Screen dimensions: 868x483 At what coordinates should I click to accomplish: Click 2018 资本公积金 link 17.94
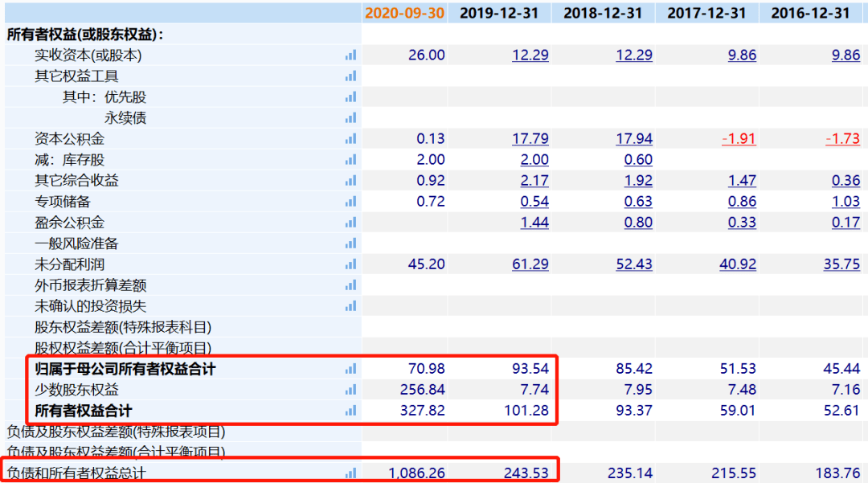point(634,139)
